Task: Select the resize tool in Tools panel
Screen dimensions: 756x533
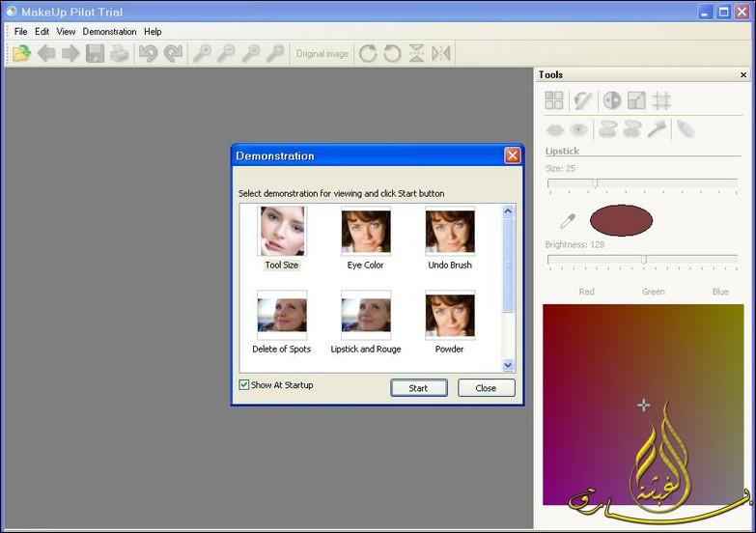Action: tap(636, 100)
